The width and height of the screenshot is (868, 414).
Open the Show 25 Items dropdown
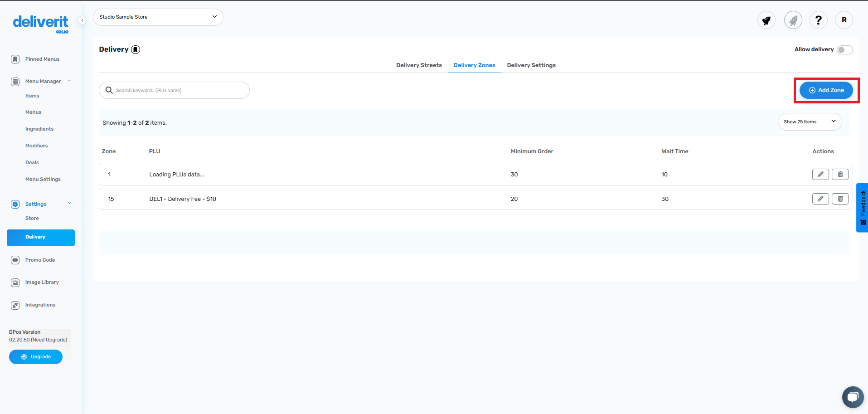pyautogui.click(x=810, y=122)
